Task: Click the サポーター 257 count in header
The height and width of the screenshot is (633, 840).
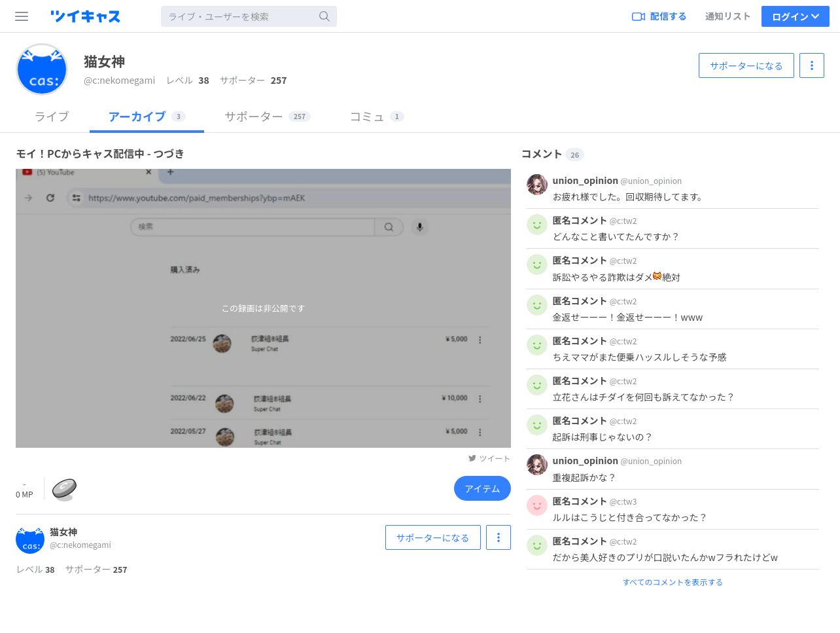Action: click(x=253, y=81)
